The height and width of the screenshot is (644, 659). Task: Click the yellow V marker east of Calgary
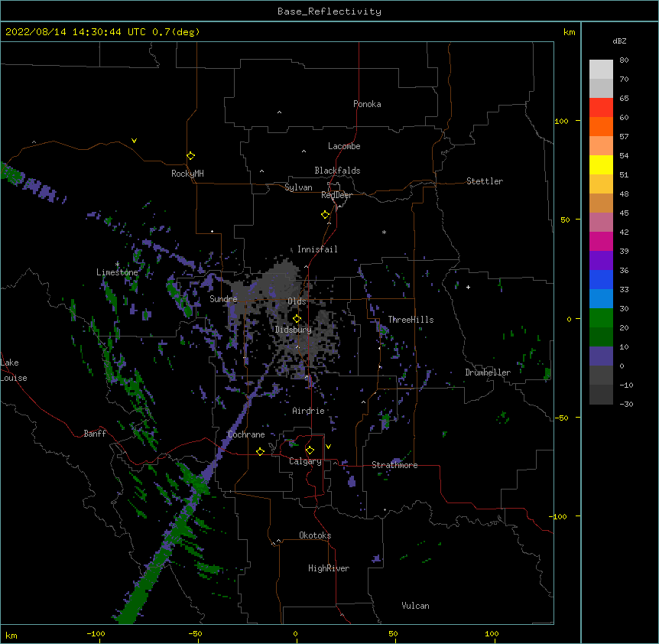[328, 447]
